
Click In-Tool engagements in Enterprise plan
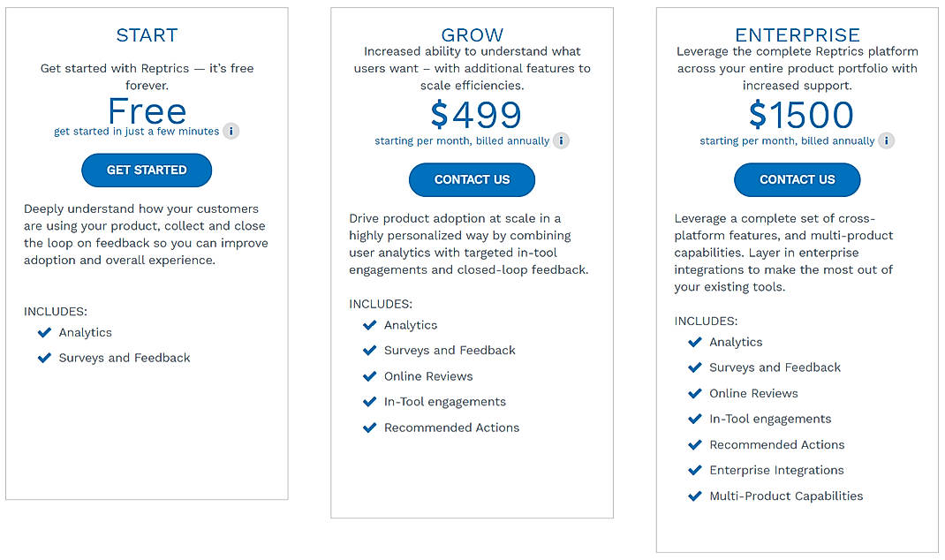(x=770, y=419)
